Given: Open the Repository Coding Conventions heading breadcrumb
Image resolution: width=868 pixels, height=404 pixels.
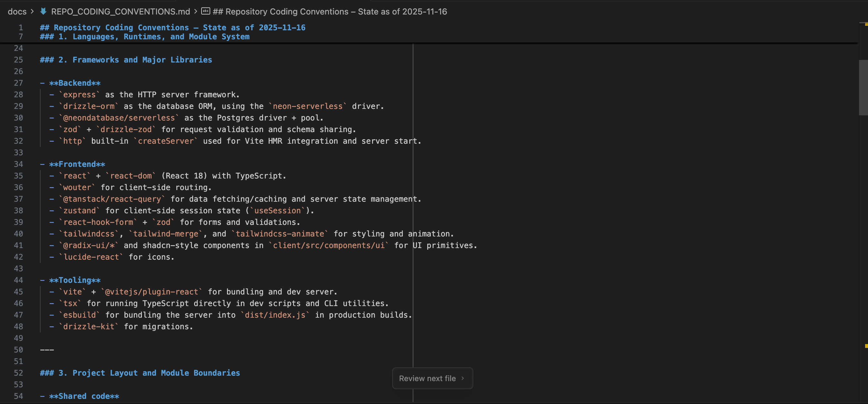Looking at the screenshot, I should tap(330, 11).
